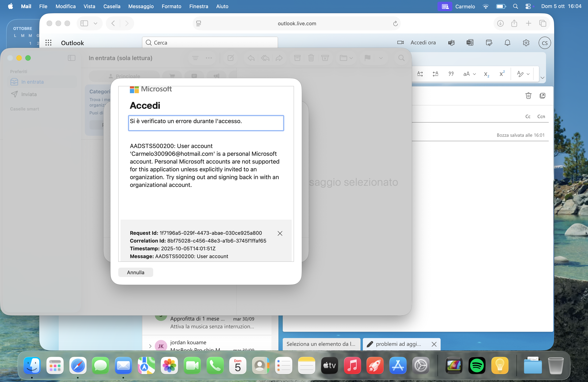The width and height of the screenshot is (588, 382).
Task: Open Teams from the Outlook header
Action: [451, 43]
